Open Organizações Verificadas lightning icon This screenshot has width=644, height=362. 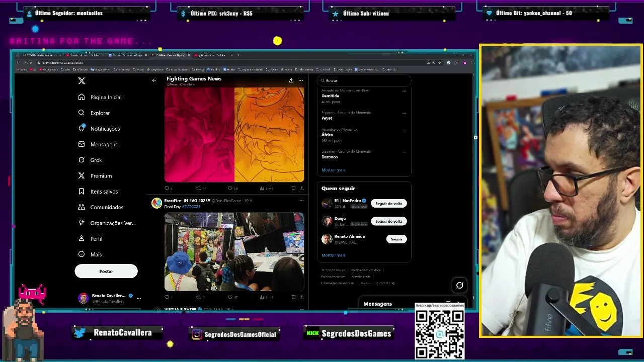pyautogui.click(x=82, y=223)
